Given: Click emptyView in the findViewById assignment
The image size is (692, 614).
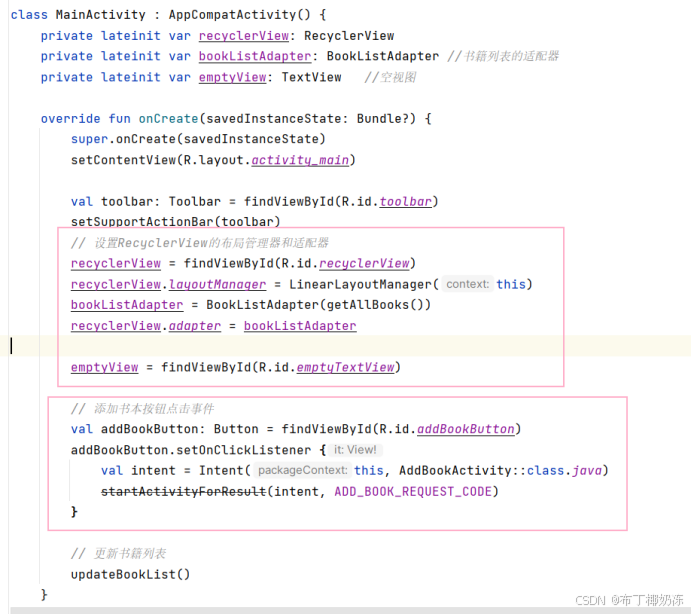Looking at the screenshot, I should tap(105, 367).
